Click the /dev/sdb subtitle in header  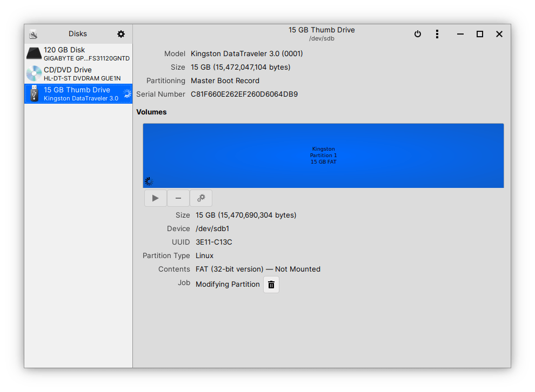coord(322,38)
